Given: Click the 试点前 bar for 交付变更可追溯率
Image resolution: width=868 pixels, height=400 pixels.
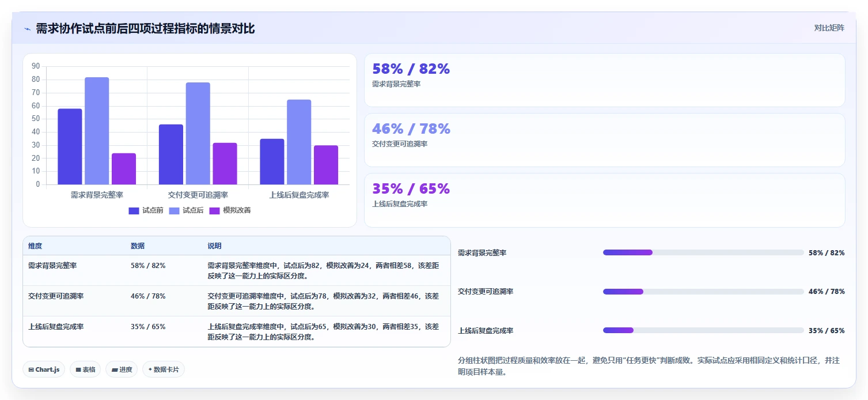Looking at the screenshot, I should point(171,154).
